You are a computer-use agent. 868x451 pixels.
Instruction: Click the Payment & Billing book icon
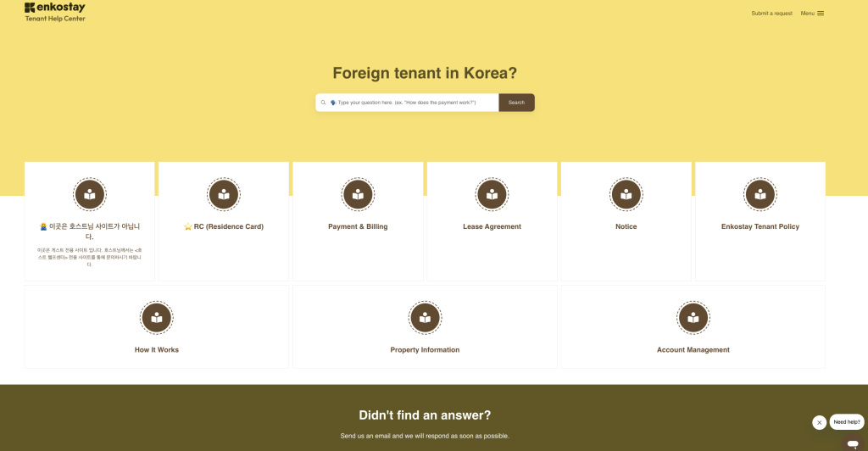coord(358,194)
